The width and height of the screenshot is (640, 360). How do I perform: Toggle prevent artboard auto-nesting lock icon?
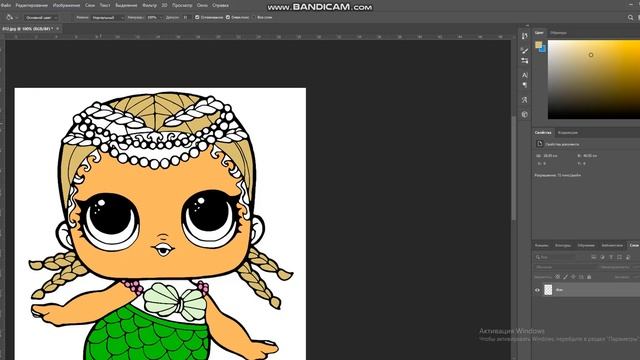[581, 277]
